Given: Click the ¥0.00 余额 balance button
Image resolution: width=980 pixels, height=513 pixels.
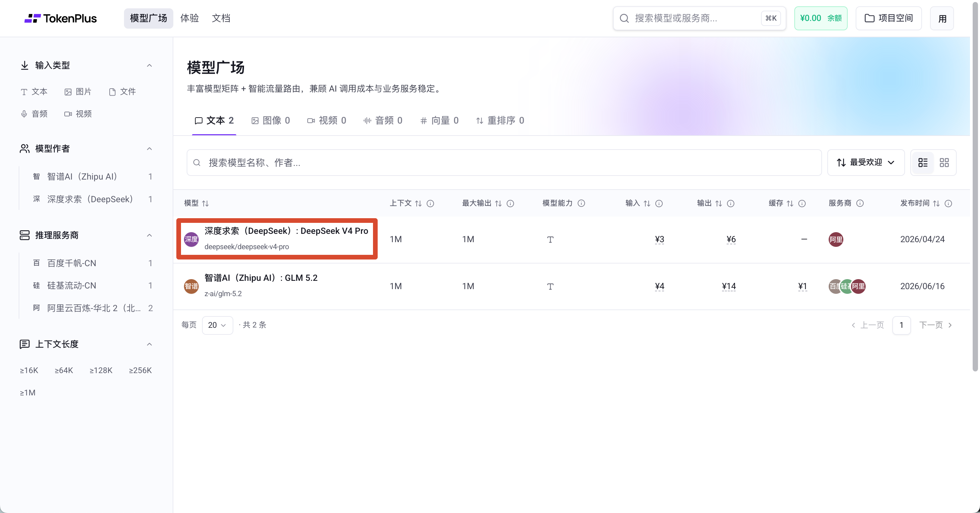Looking at the screenshot, I should 821,18.
